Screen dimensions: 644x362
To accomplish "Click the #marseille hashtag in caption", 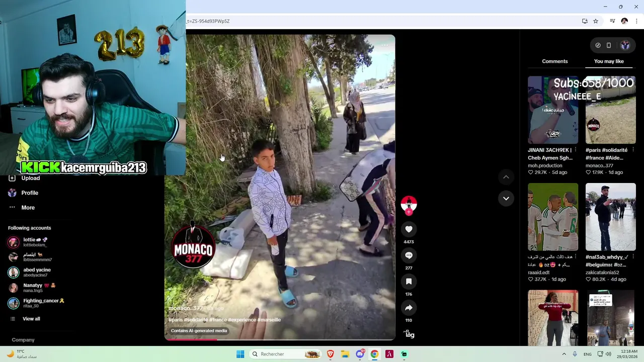I will click(x=269, y=320).
